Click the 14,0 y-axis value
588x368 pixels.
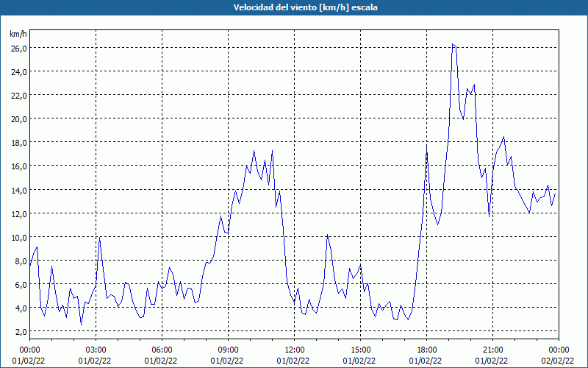pyautogui.click(x=18, y=191)
